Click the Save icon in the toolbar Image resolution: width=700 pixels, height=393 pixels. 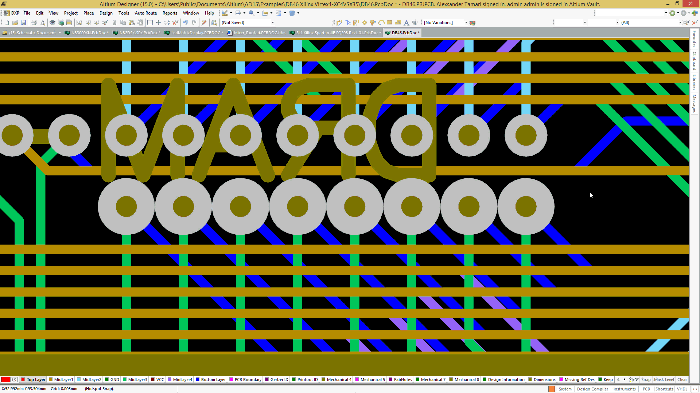(23, 22)
